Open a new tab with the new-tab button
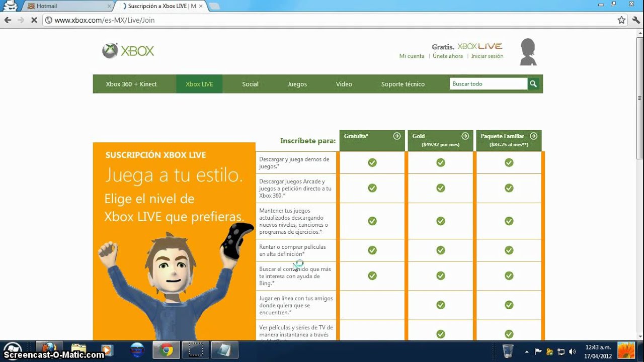Image resolution: width=644 pixels, height=362 pixels. pos(214,6)
